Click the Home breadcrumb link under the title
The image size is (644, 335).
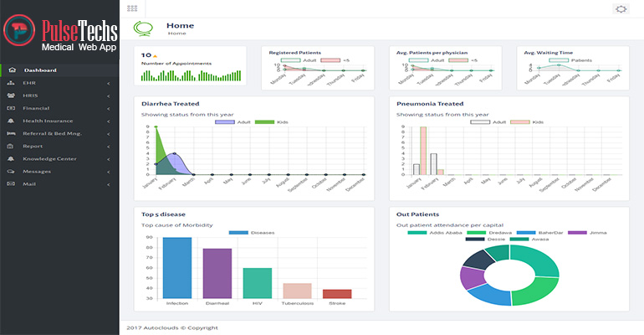pos(176,33)
